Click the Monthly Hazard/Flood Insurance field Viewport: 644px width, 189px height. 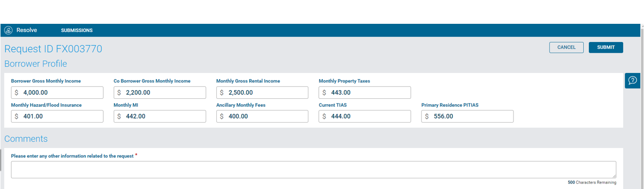coord(57,117)
